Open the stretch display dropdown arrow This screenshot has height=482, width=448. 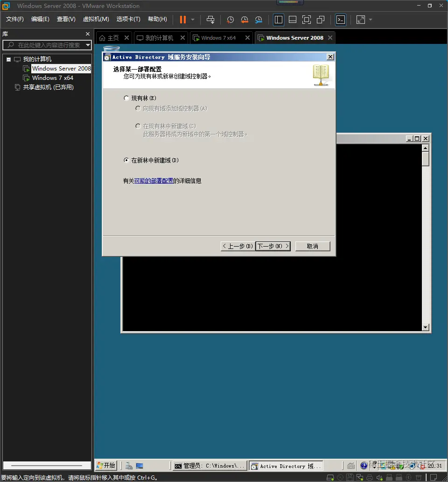point(371,20)
